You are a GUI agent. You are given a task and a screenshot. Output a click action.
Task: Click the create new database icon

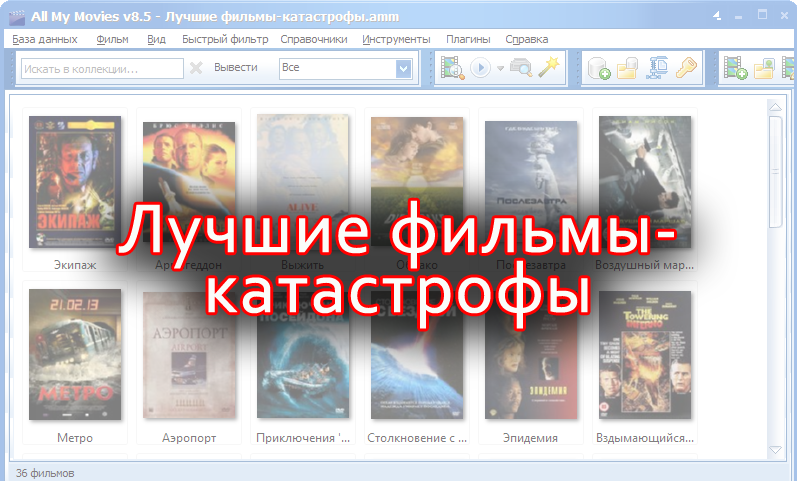[599, 68]
